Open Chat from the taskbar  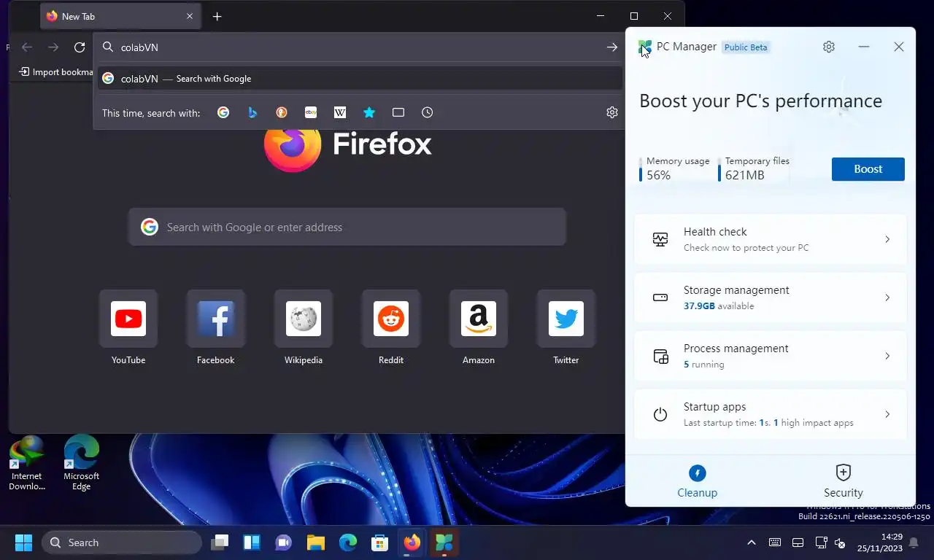284,542
